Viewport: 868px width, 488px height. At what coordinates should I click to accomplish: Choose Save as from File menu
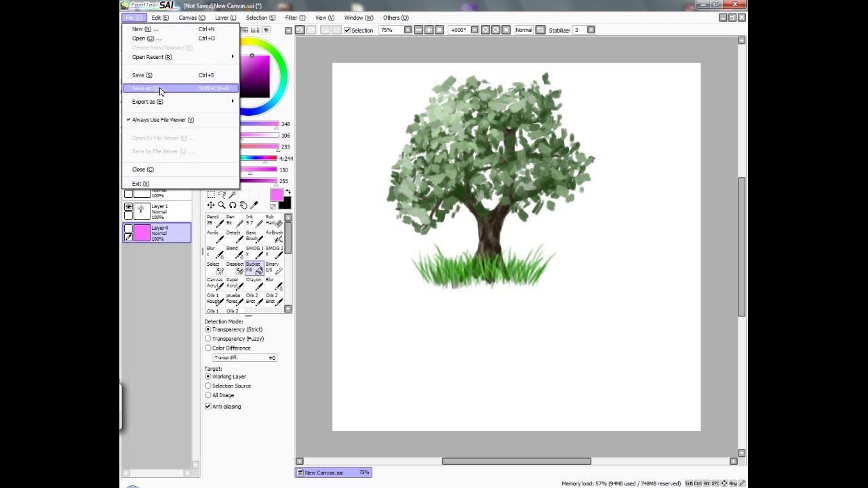(x=180, y=89)
